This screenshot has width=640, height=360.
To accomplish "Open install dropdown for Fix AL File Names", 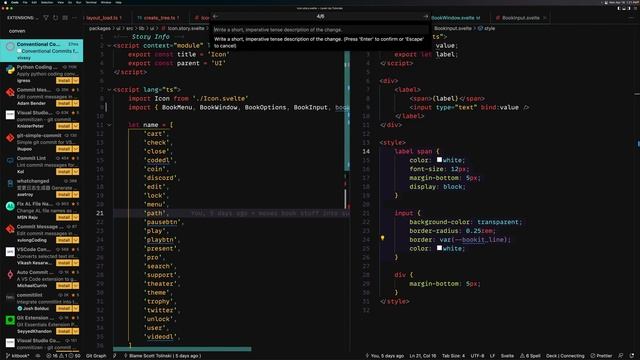I will click(x=76, y=218).
